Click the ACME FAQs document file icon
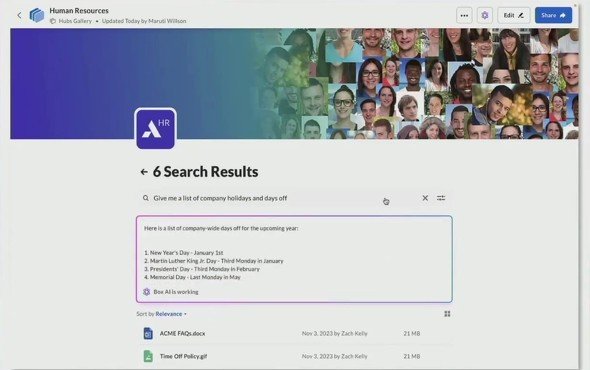Screen dimensions: 590x370 [x=148, y=333]
